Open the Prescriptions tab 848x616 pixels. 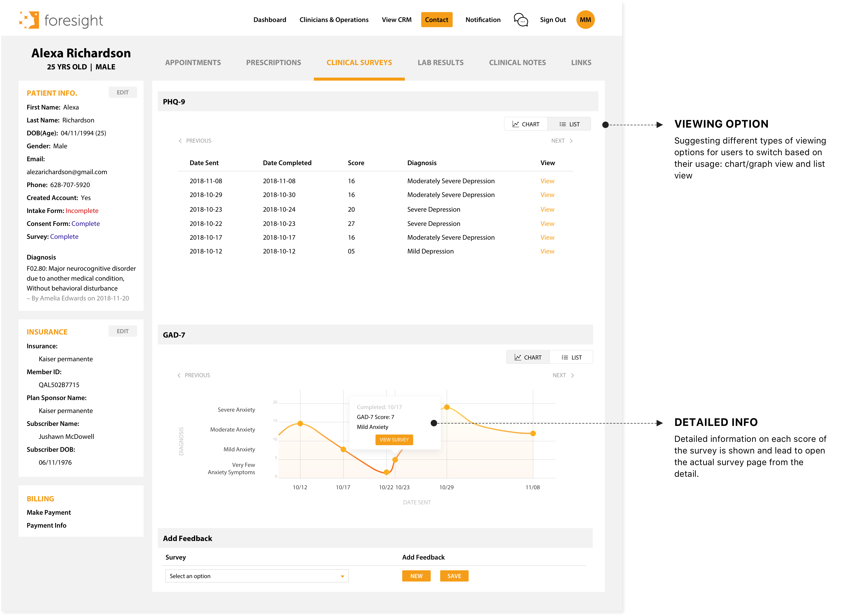(x=273, y=63)
